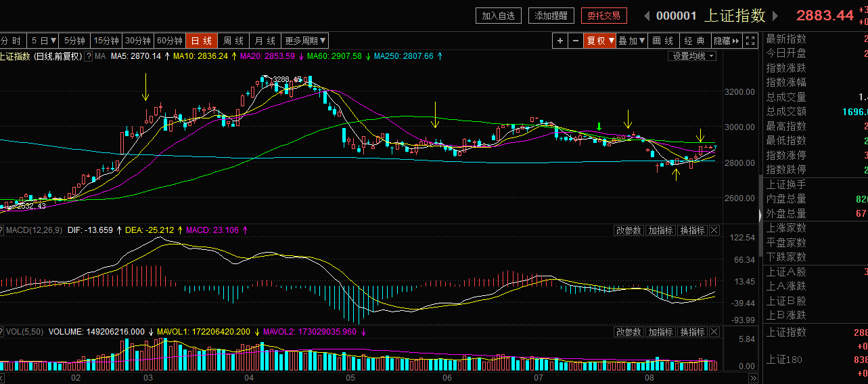Image resolution: width=868 pixels, height=384 pixels.
Task: Click 改参数 in VOL panel
Action: [629, 332]
